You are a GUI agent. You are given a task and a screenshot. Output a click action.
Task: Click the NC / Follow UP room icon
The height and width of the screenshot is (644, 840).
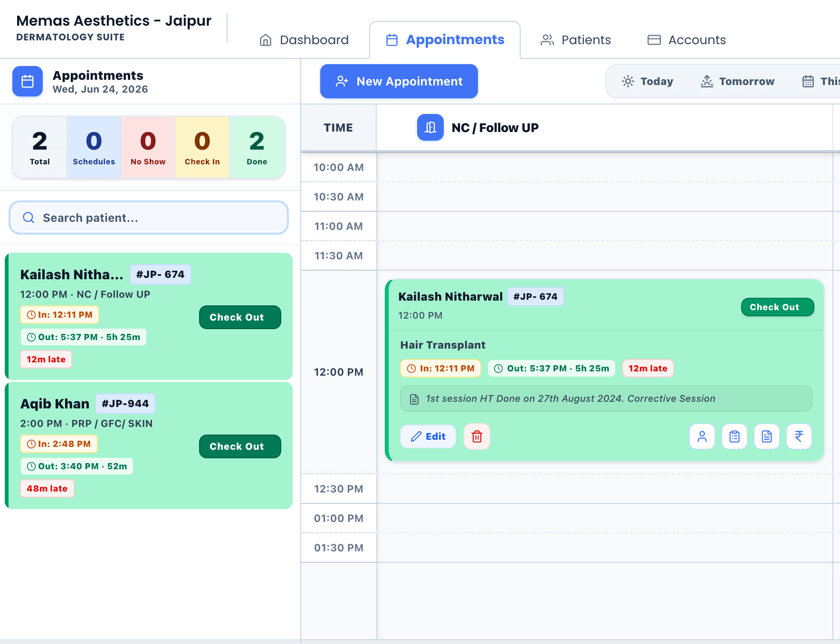pos(430,127)
